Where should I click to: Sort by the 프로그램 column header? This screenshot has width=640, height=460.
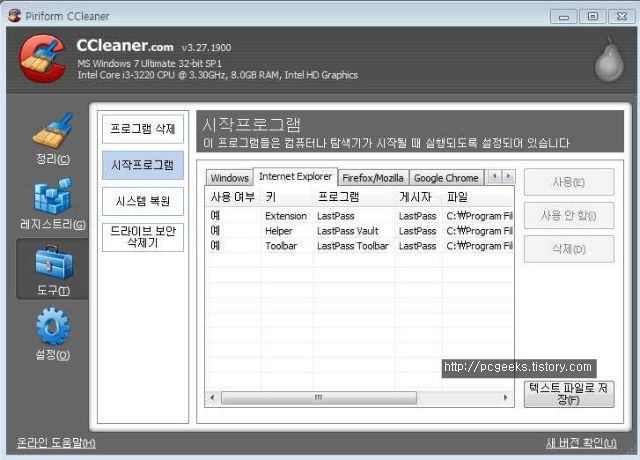click(353, 197)
